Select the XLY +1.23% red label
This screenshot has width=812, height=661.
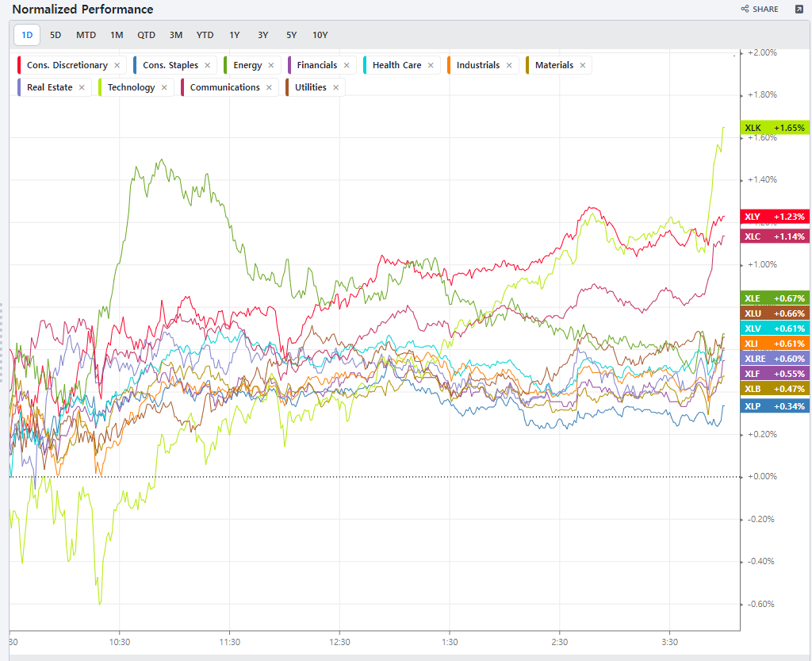point(775,217)
